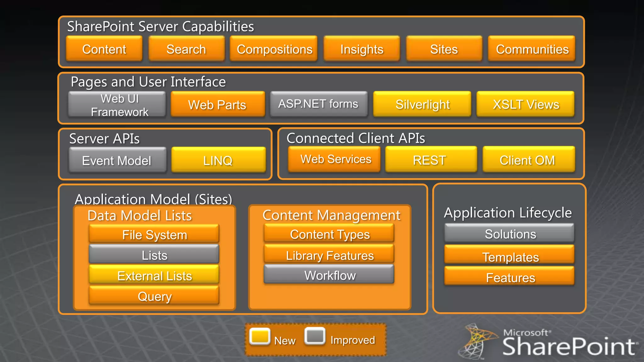Click the External Lists box
The height and width of the screenshot is (362, 644).
pos(154,275)
